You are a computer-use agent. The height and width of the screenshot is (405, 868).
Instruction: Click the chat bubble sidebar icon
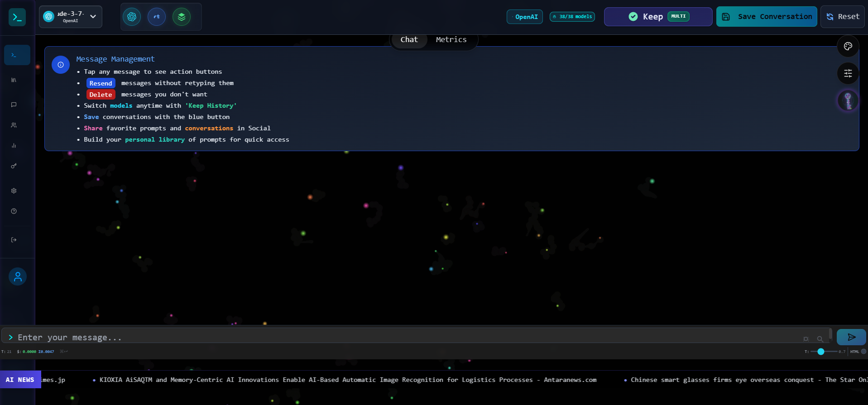(x=14, y=105)
